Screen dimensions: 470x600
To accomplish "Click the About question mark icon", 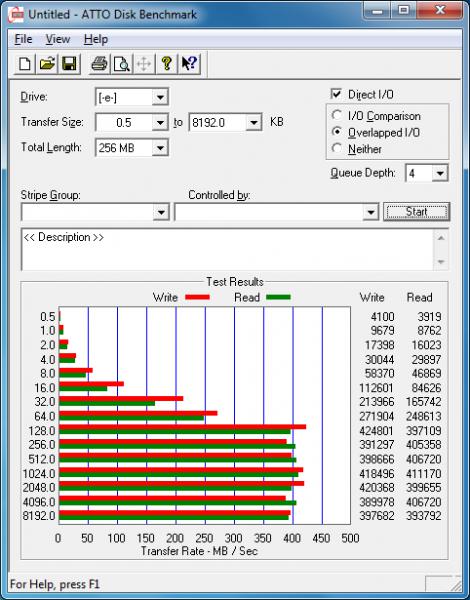I will point(166,64).
